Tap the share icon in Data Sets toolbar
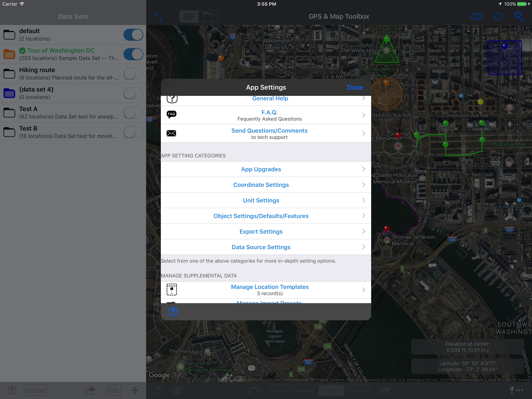532x399 pixels. tap(90, 390)
